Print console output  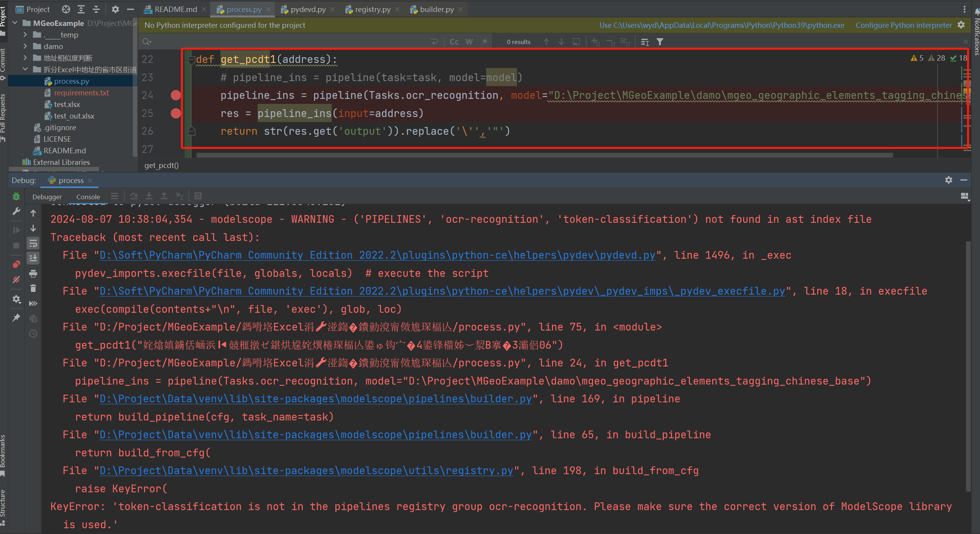pyautogui.click(x=33, y=273)
